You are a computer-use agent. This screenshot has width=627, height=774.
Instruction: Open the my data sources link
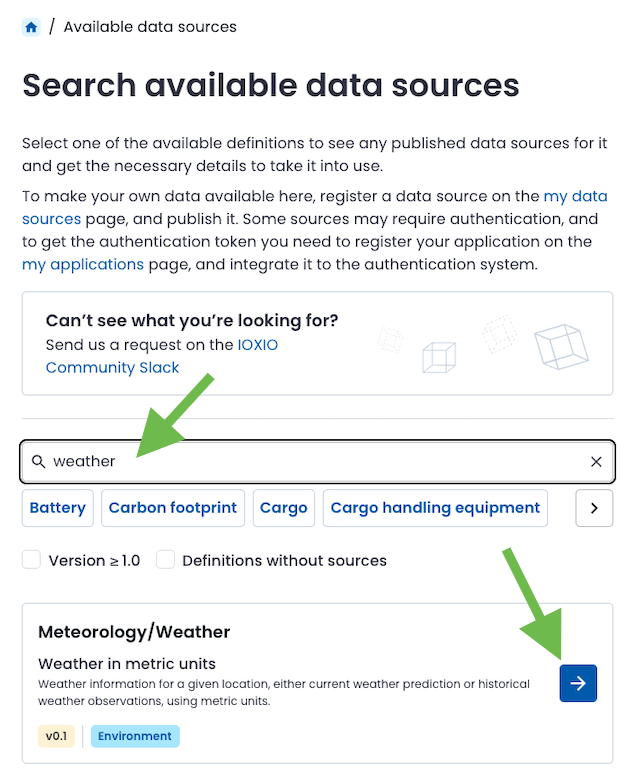pyautogui.click(x=574, y=197)
